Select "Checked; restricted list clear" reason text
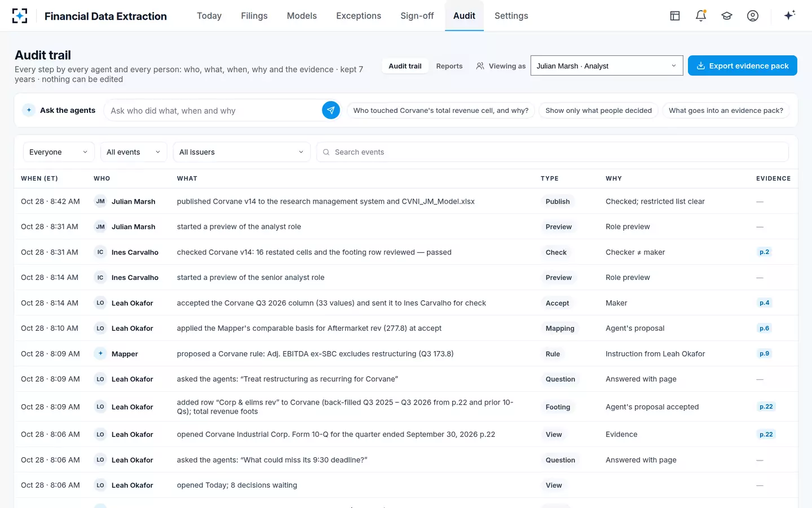 [655, 202]
